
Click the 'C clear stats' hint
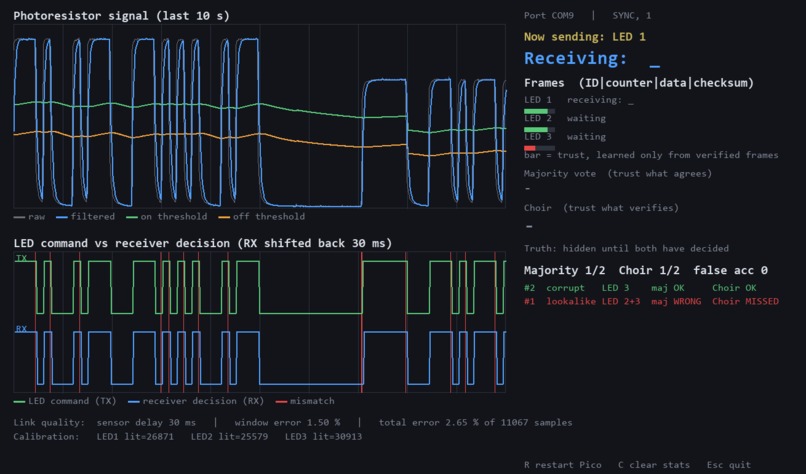point(654,465)
